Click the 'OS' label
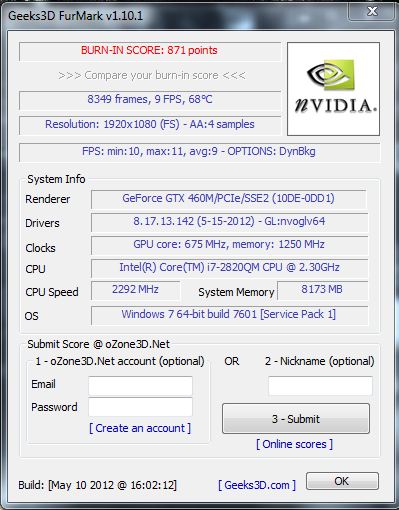 tap(32, 316)
